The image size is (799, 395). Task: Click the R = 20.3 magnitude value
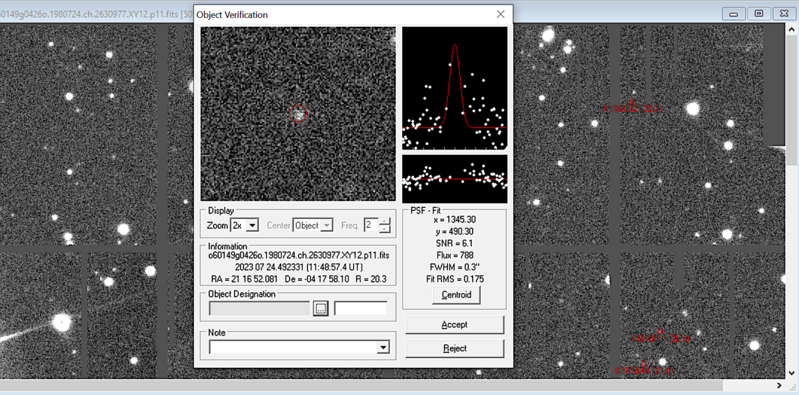(x=370, y=279)
